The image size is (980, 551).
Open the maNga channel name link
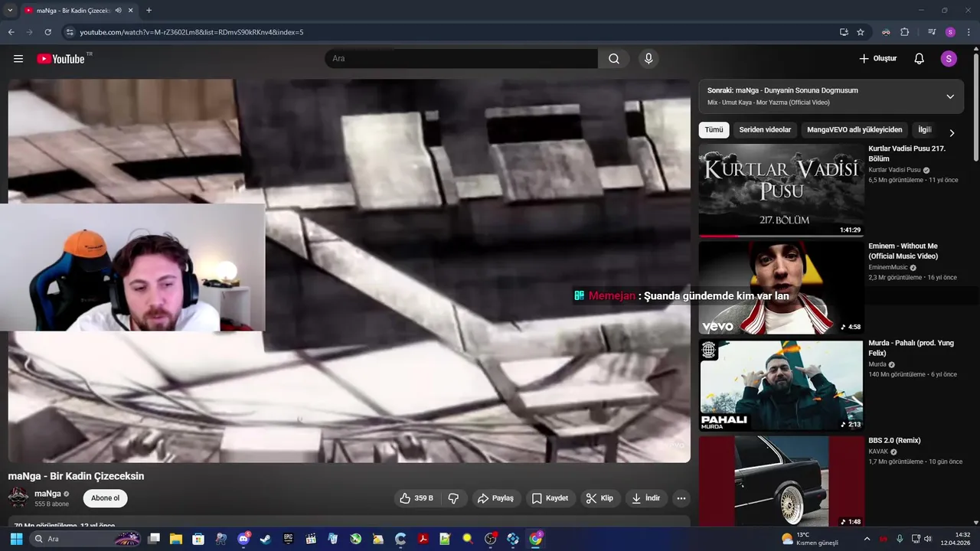click(x=47, y=494)
